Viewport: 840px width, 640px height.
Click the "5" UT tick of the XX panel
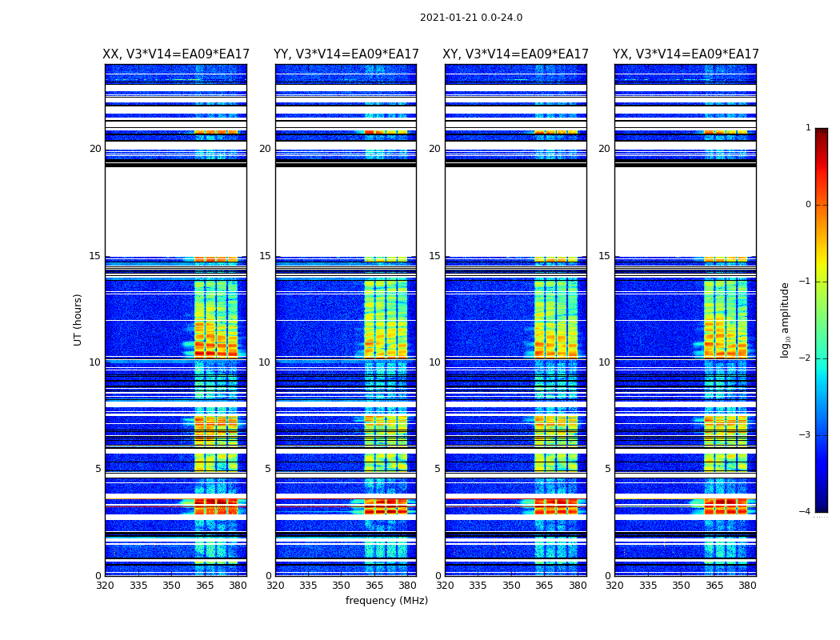coord(98,469)
